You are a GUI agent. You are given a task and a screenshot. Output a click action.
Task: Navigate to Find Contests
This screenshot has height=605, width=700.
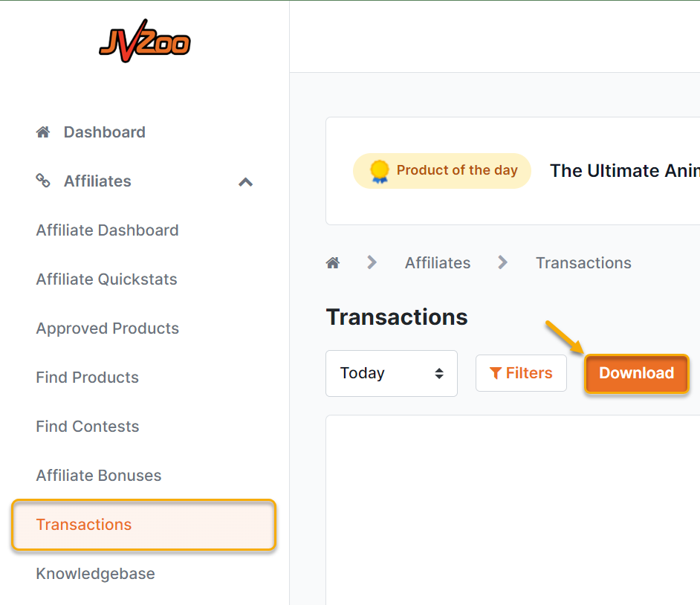tap(87, 427)
